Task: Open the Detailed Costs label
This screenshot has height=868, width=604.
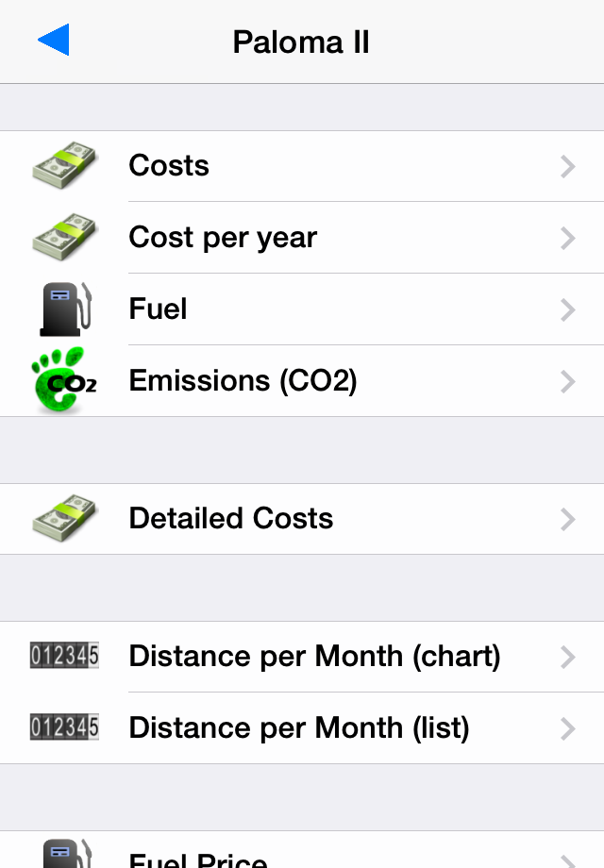Action: point(231,519)
